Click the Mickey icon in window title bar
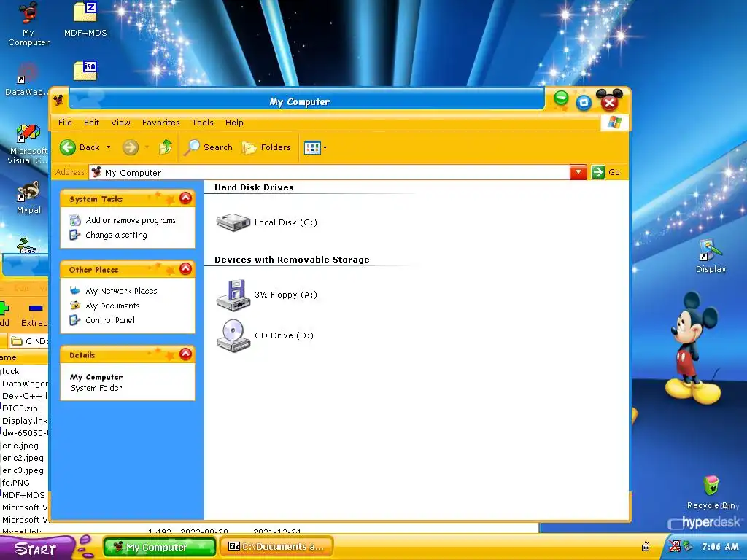The width and height of the screenshot is (747, 560). [58, 100]
